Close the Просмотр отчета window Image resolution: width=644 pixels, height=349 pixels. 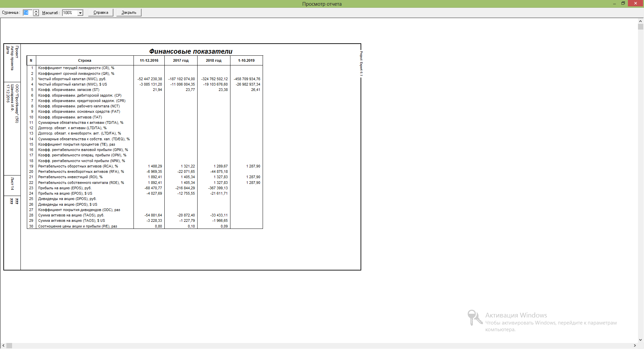click(636, 4)
